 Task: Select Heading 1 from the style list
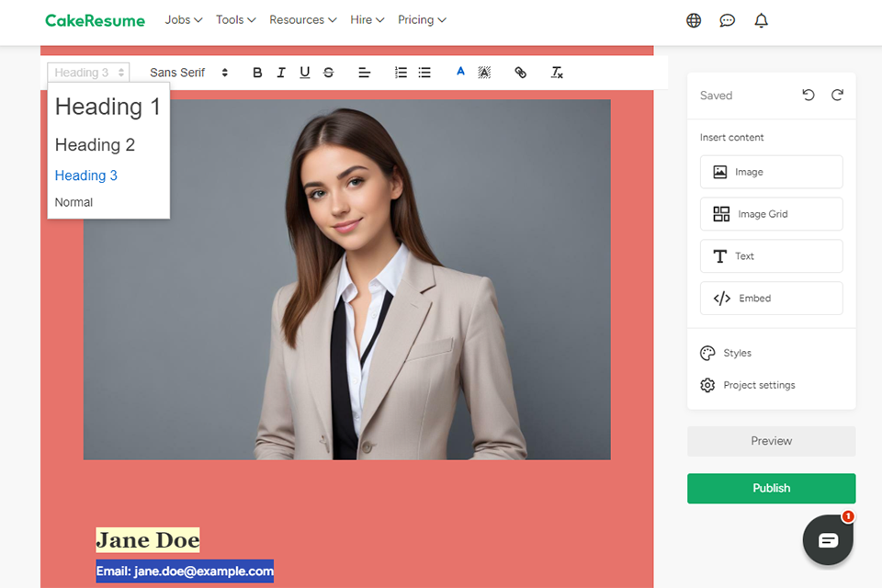(108, 107)
